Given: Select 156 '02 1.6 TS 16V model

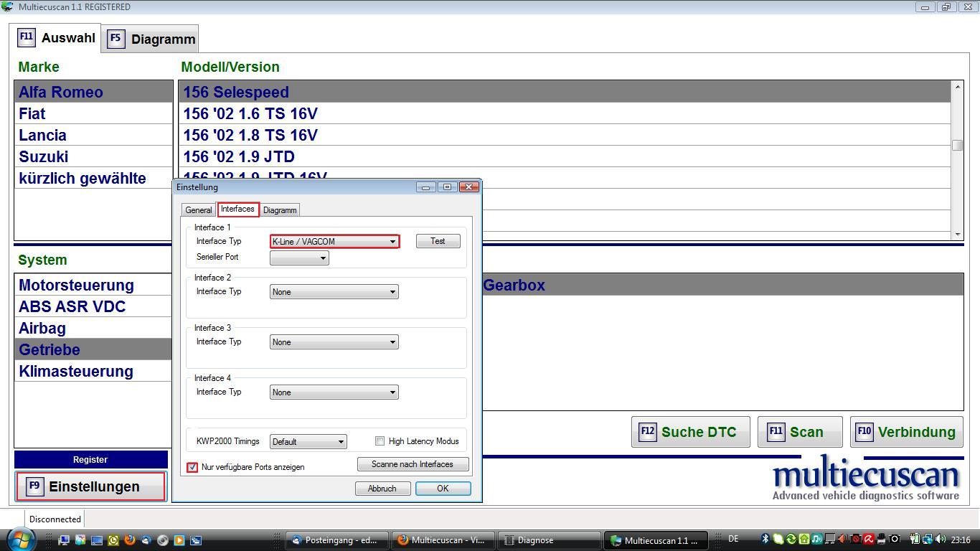Looking at the screenshot, I should 565,114.
